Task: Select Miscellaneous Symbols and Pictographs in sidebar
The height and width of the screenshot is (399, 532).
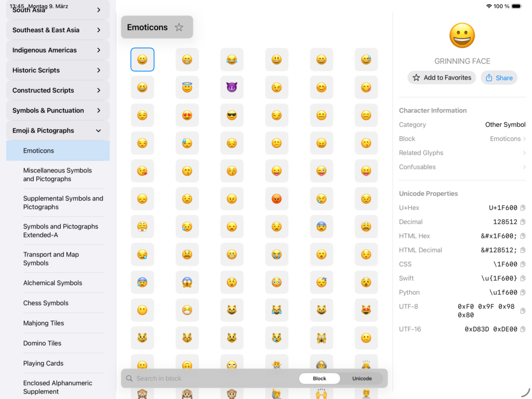Action: pyautogui.click(x=57, y=175)
